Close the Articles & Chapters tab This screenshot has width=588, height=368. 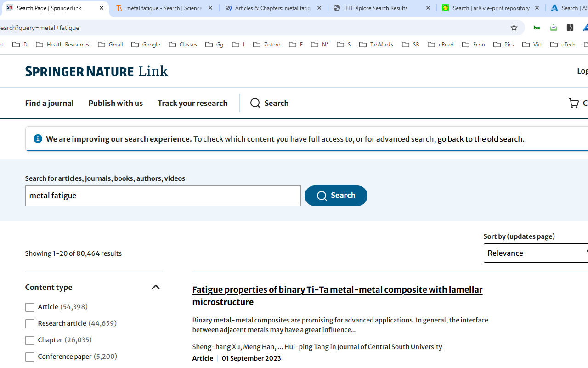pos(319,8)
